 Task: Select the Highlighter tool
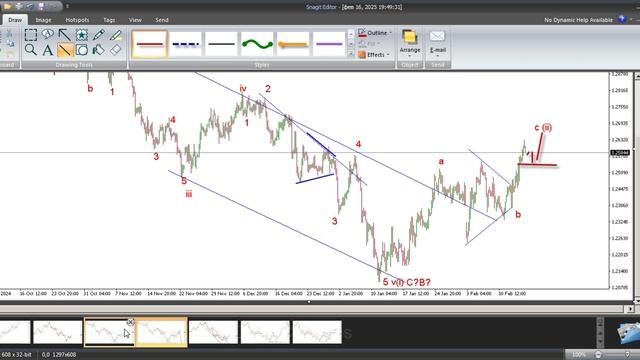[116, 35]
